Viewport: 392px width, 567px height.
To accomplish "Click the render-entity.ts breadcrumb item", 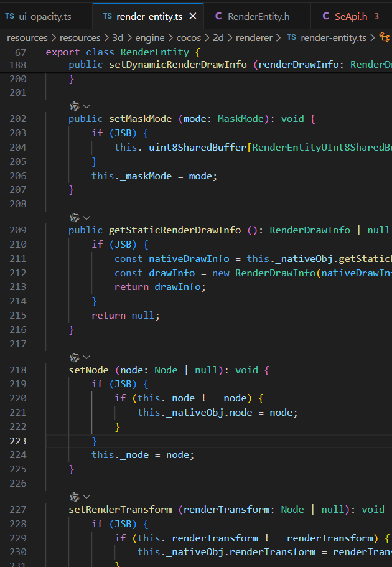I will [334, 38].
